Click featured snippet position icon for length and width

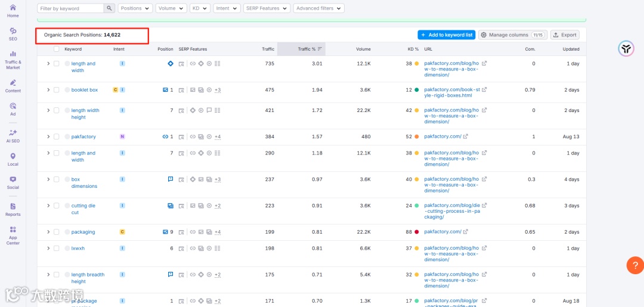171,64
